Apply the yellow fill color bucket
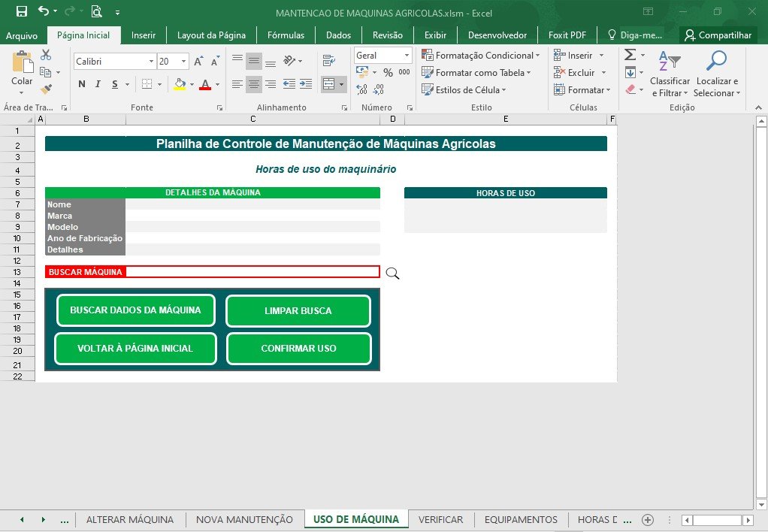768x532 pixels. pyautogui.click(x=180, y=84)
